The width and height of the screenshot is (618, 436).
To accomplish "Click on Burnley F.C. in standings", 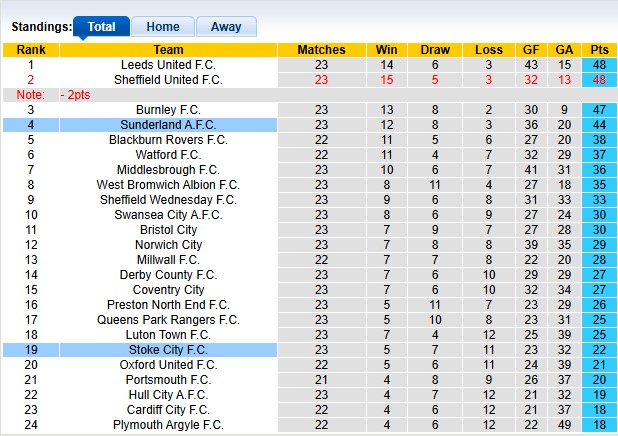I will [x=168, y=110].
